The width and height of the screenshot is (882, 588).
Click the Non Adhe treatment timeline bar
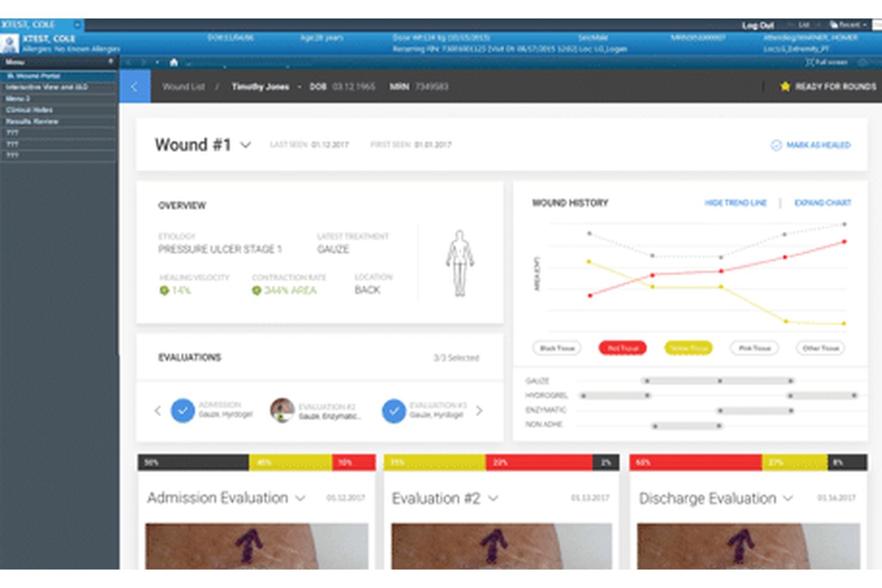point(687,425)
